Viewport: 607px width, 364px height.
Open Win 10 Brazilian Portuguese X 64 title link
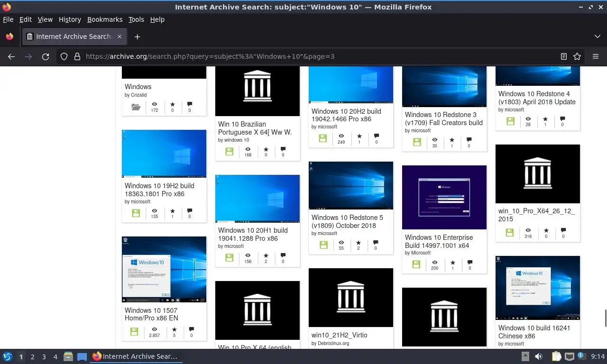click(255, 128)
